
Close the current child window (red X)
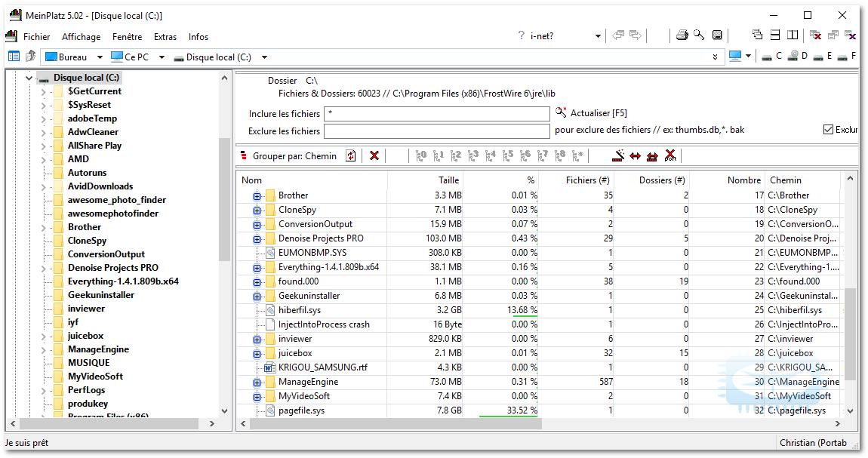click(815, 35)
